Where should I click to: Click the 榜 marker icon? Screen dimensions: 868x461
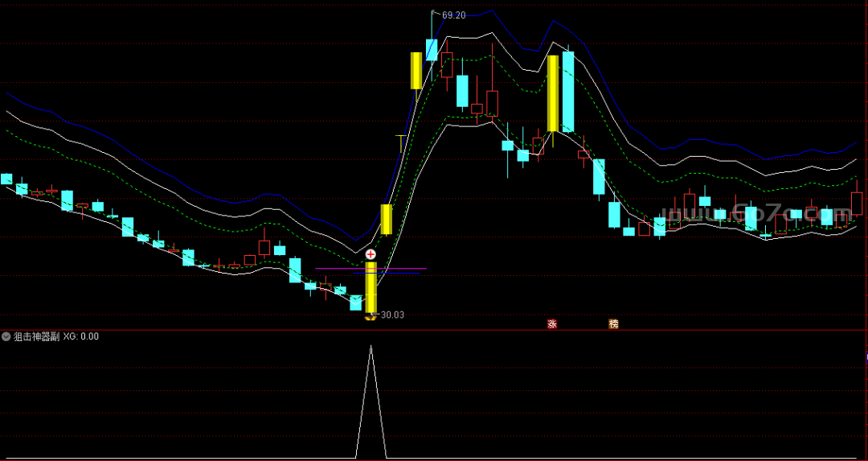coord(614,324)
